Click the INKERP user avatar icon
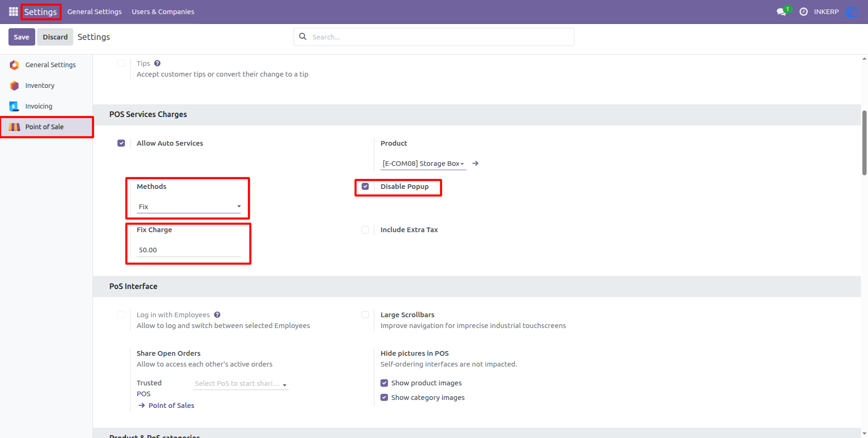This screenshot has width=868, height=438. click(852, 11)
